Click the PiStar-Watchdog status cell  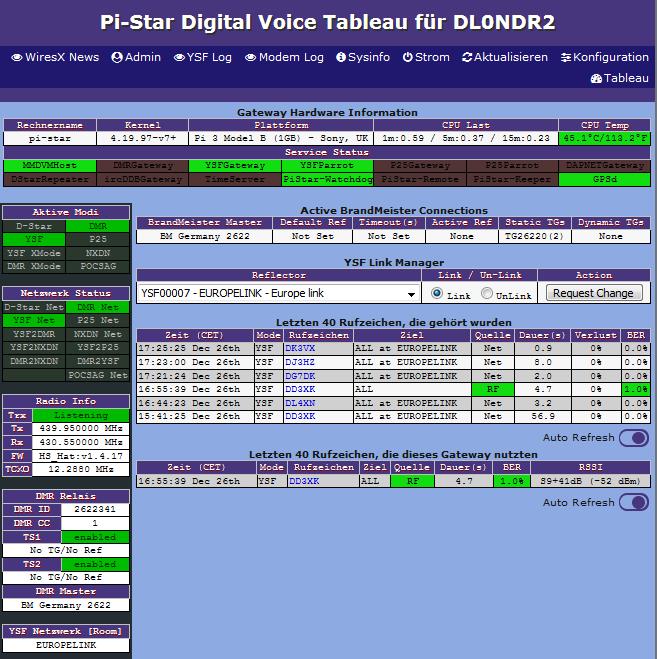327,179
